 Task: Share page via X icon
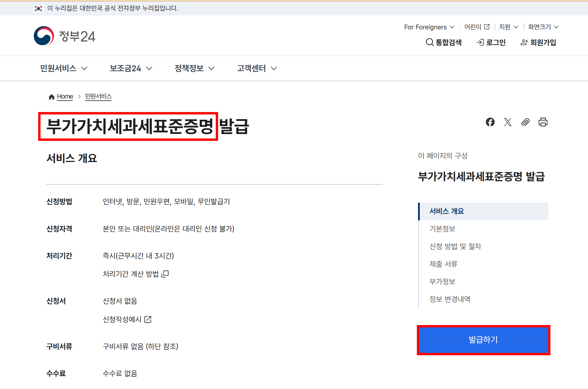pos(508,122)
